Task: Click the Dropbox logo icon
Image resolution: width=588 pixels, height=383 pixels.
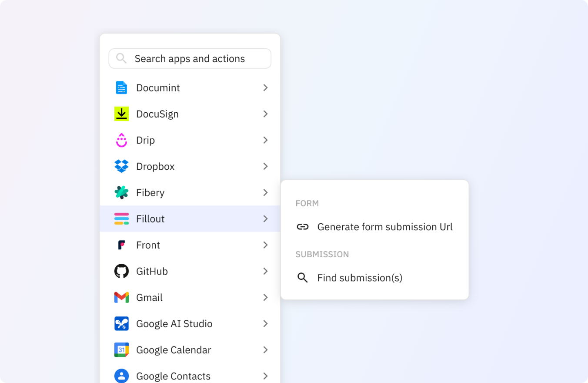Action: coord(121,166)
